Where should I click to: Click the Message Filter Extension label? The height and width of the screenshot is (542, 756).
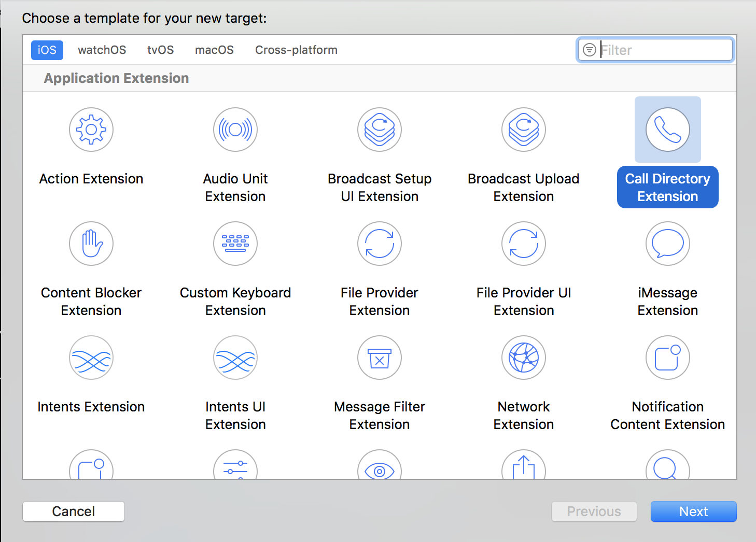[x=380, y=416]
